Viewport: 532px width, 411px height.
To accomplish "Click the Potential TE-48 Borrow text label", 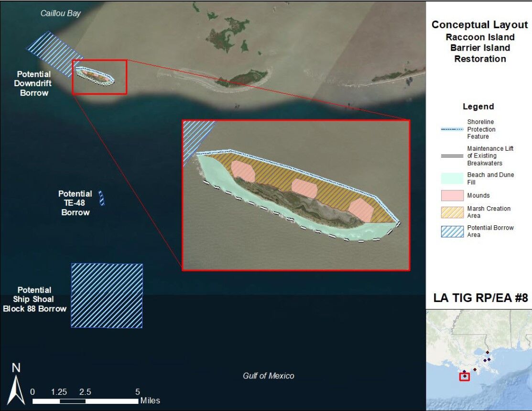I will click(75, 203).
